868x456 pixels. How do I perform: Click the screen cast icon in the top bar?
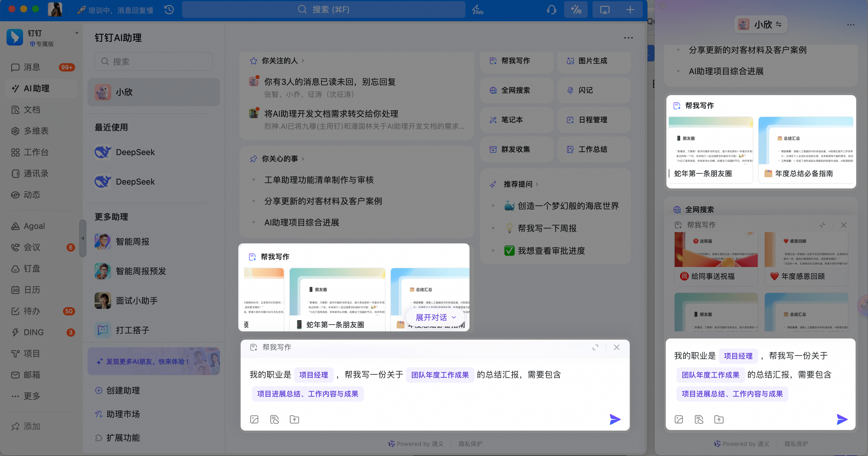coord(605,10)
